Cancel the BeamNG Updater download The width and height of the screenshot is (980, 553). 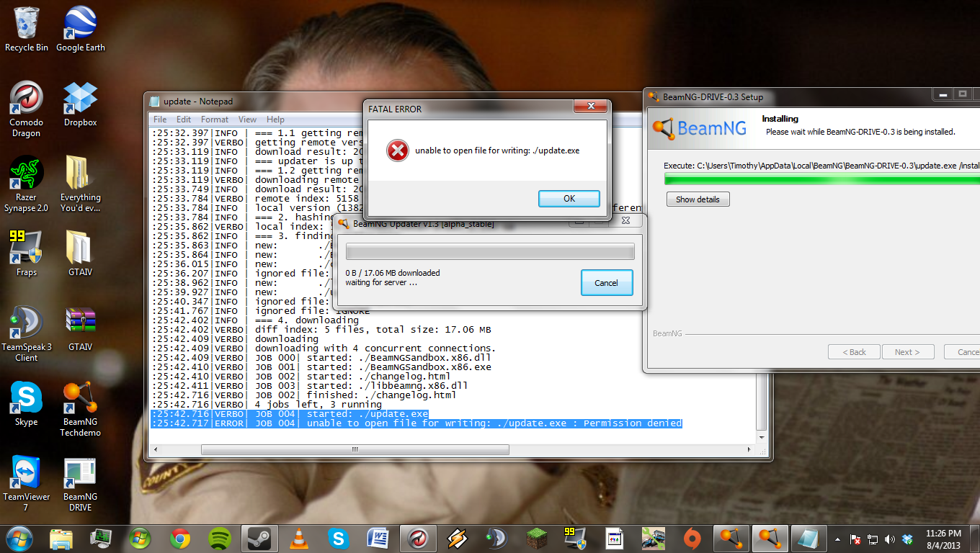(x=606, y=283)
